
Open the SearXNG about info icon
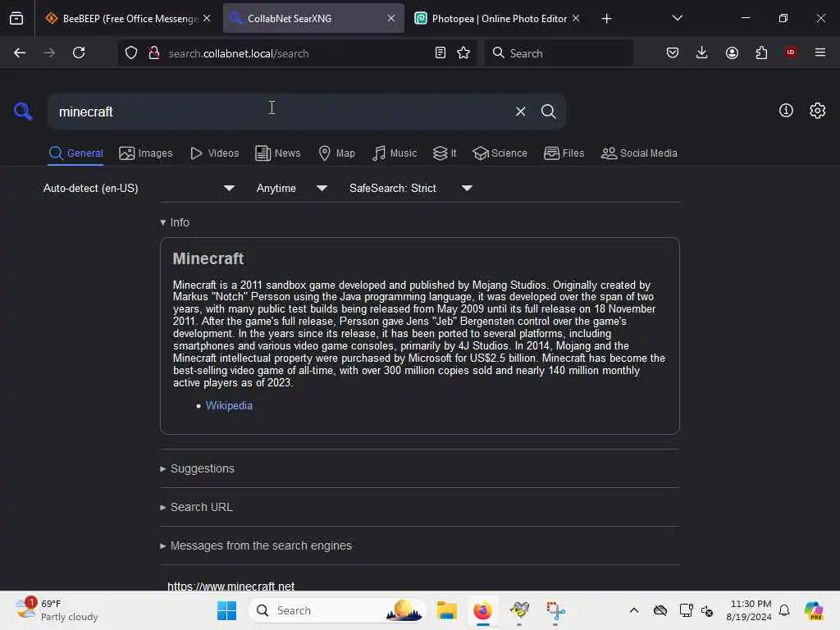[x=786, y=111]
